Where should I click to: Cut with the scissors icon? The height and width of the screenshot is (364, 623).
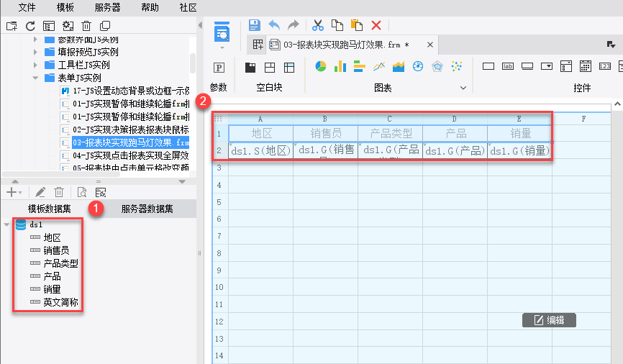pos(318,25)
